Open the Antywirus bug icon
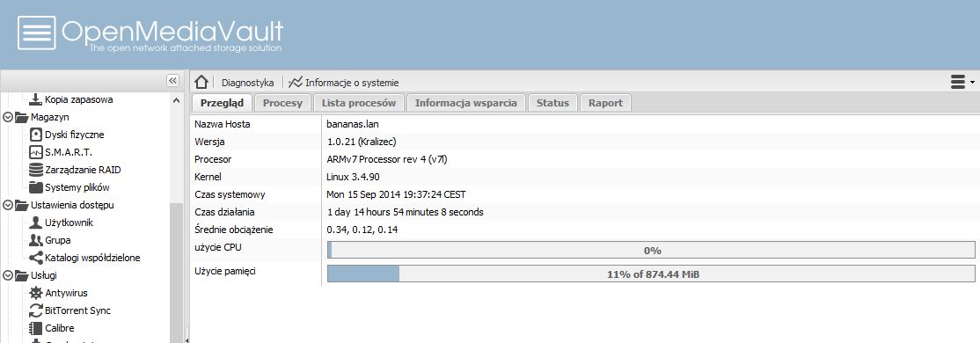This screenshot has height=343, width=980. 35,292
